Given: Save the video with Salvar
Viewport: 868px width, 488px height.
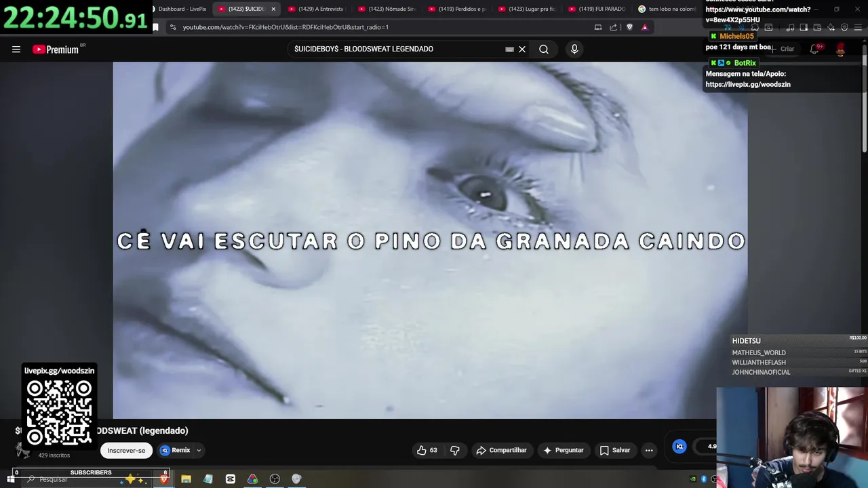Looking at the screenshot, I should tap(615, 450).
